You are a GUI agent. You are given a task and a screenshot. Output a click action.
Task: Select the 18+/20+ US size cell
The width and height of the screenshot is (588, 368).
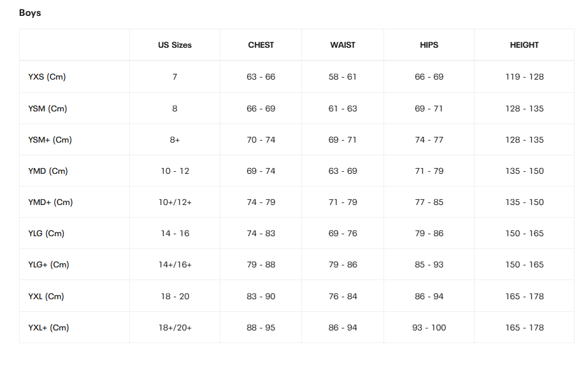coord(175,328)
